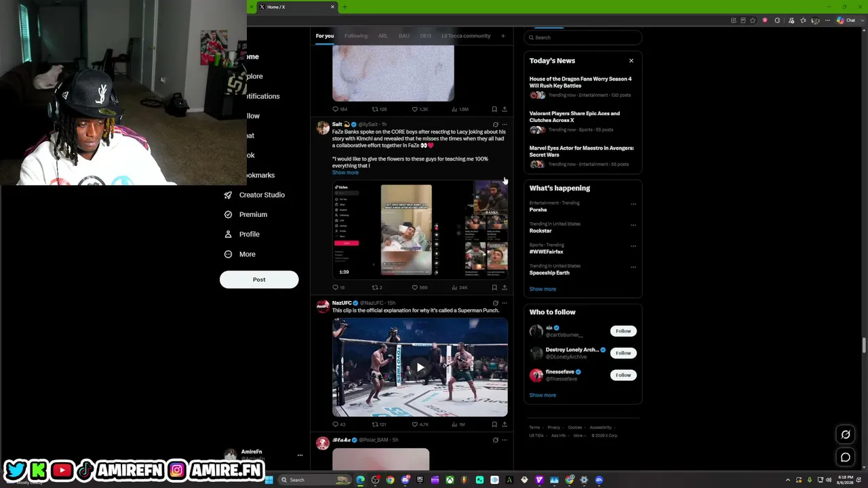Switch to the Lil Tecca community tab
The height and width of the screenshot is (488, 868).
[466, 36]
